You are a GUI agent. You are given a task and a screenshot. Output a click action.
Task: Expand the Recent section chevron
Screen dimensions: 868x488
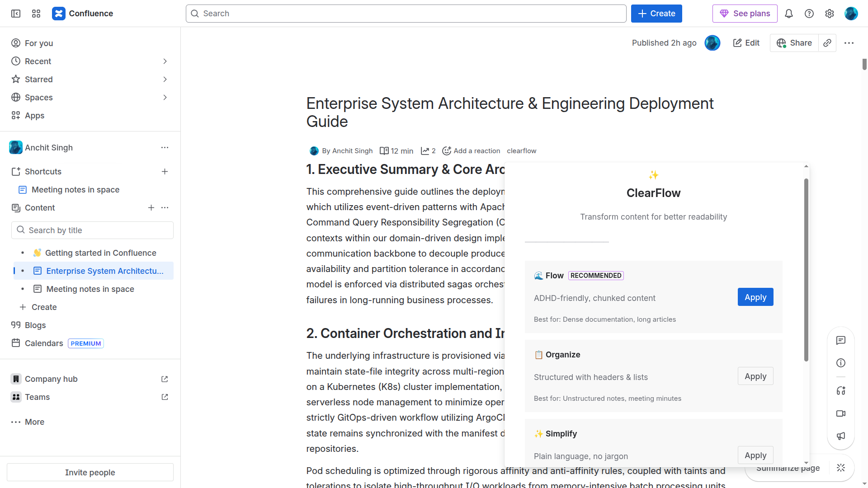click(165, 61)
